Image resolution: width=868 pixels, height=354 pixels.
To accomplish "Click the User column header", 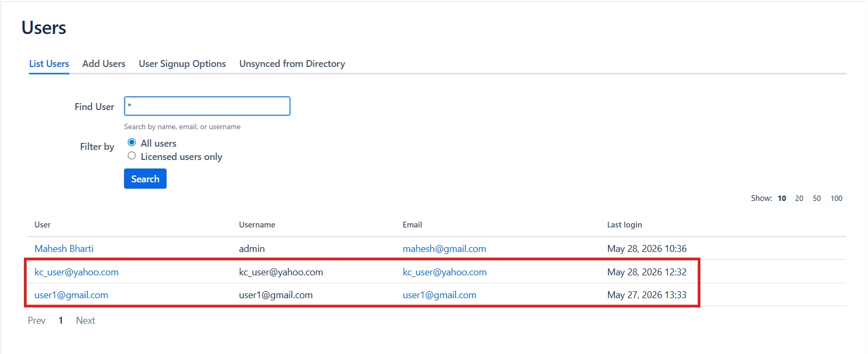I will (43, 225).
